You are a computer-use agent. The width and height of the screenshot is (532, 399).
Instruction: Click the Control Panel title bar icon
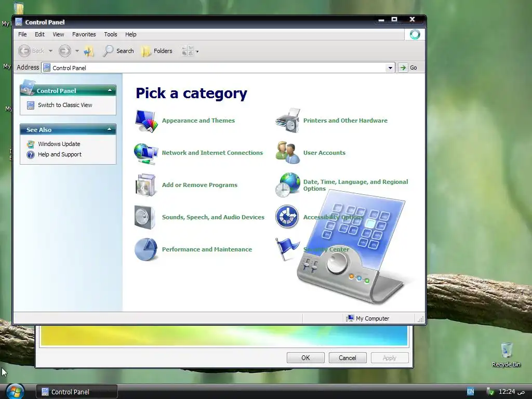click(19, 22)
